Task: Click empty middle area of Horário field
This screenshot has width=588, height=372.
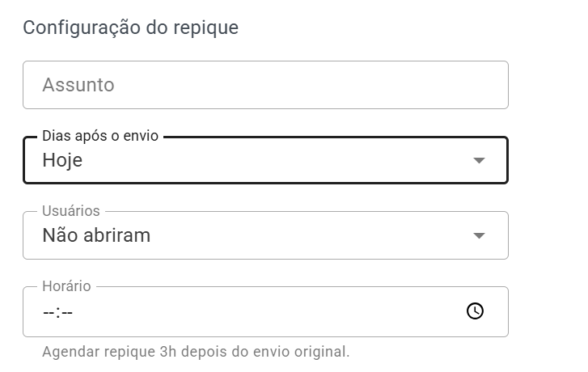Action: coord(267,312)
